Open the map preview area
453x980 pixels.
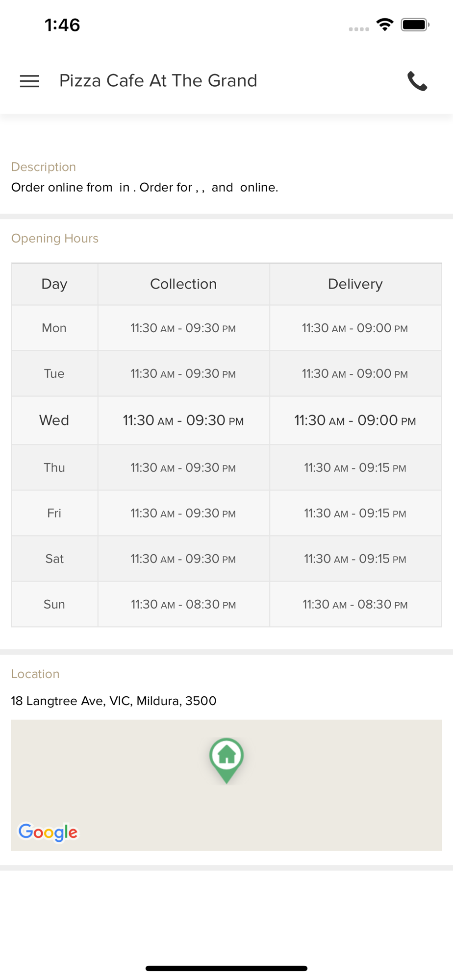click(226, 785)
